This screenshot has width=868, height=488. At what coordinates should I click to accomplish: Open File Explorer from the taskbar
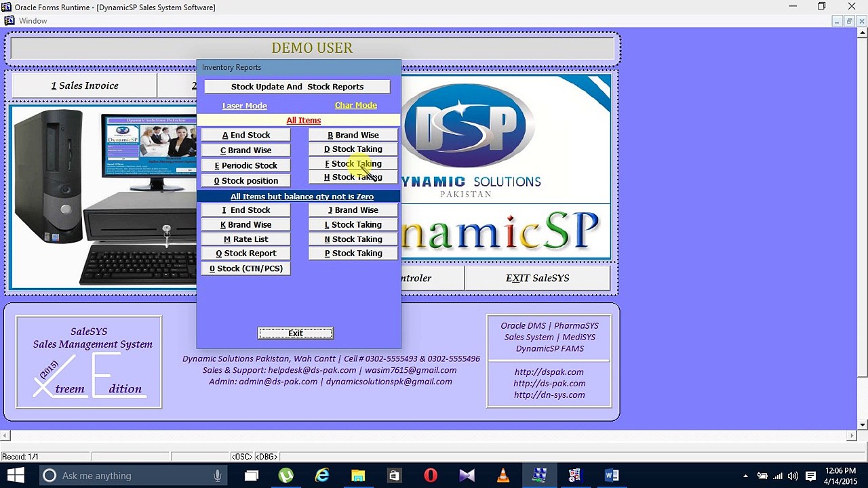pos(358,476)
